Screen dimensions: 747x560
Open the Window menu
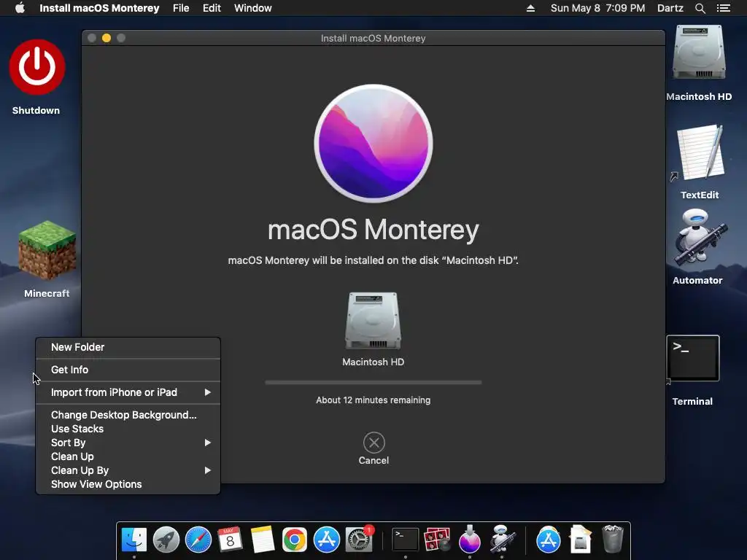pos(253,8)
